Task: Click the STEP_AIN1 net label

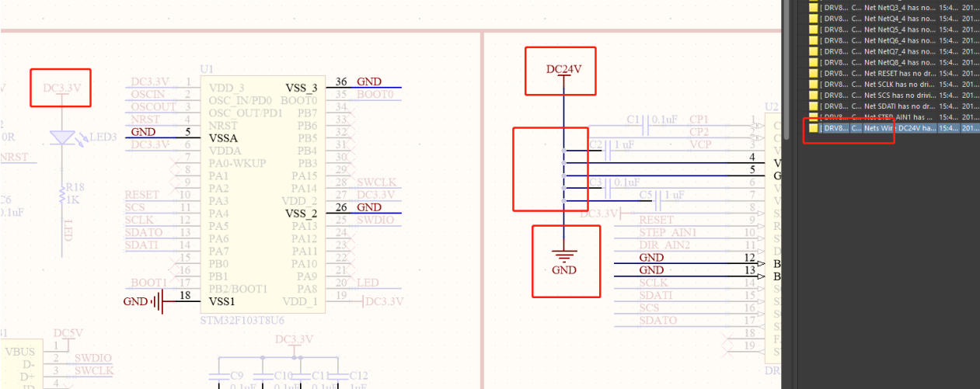Action: pyautogui.click(x=668, y=232)
